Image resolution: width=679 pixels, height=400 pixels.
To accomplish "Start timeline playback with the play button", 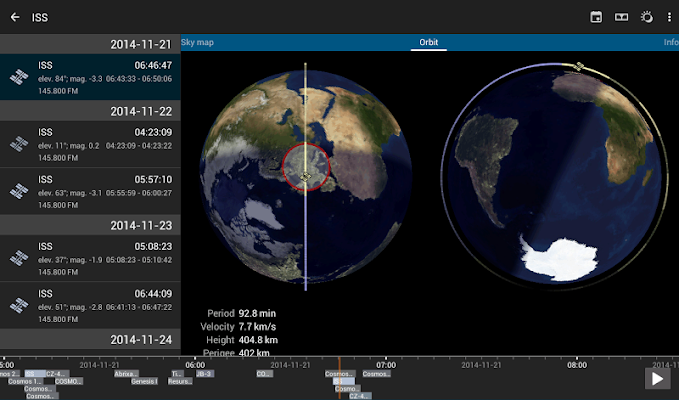I will pos(657,379).
